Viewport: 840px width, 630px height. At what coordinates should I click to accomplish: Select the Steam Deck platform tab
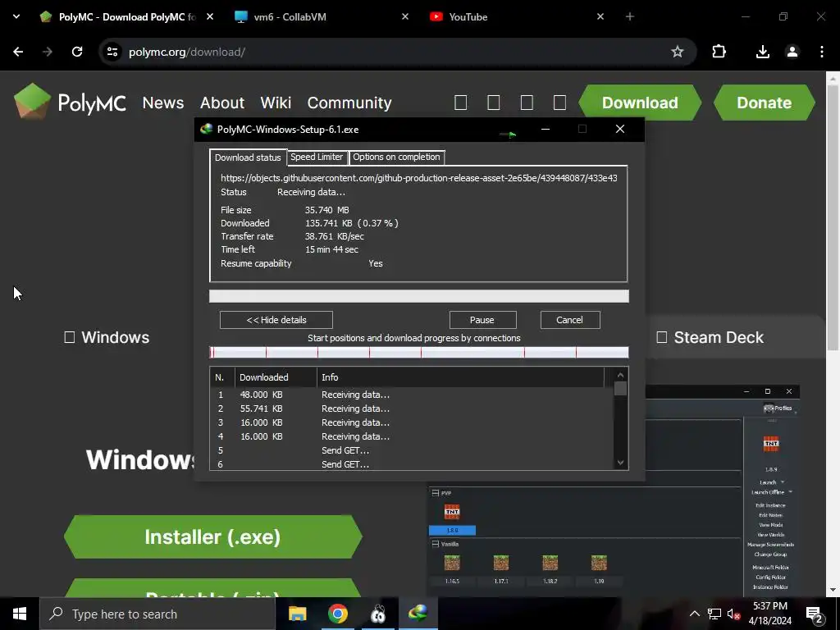tap(710, 337)
